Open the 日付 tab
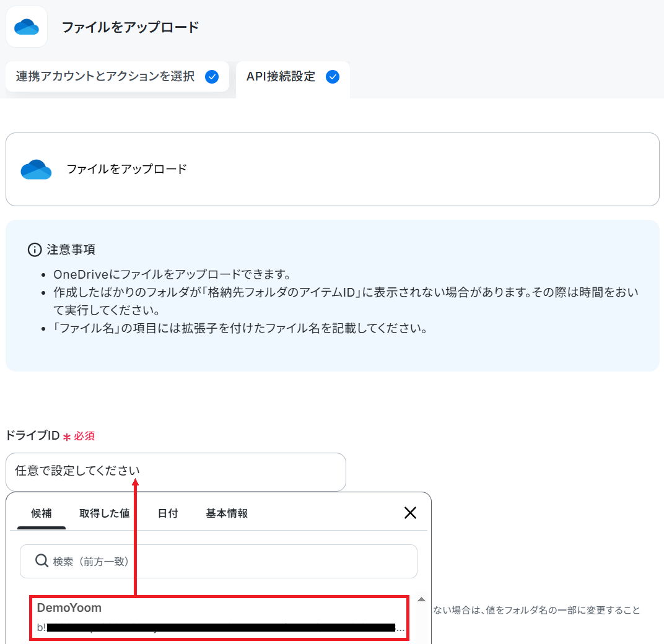The width and height of the screenshot is (664, 644). tap(168, 513)
